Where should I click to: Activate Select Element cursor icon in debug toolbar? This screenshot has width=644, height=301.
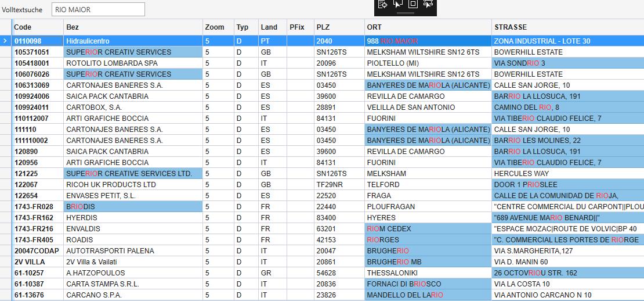pos(397,4)
